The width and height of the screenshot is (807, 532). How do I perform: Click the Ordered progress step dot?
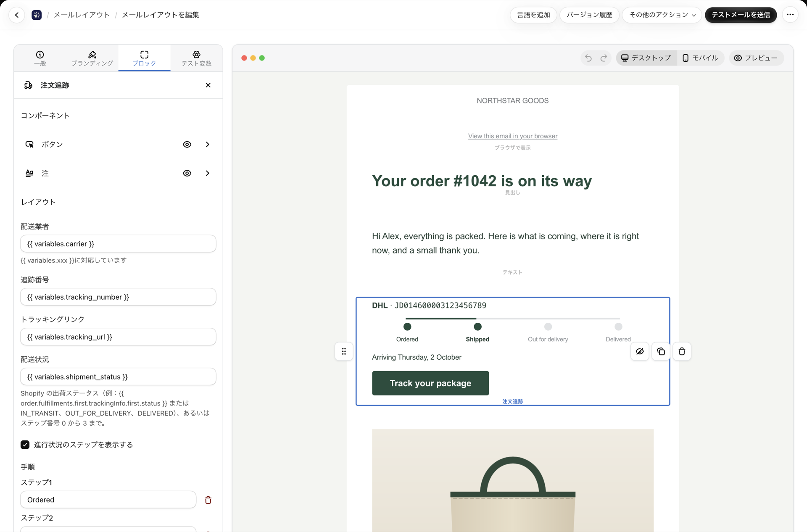[x=407, y=327]
